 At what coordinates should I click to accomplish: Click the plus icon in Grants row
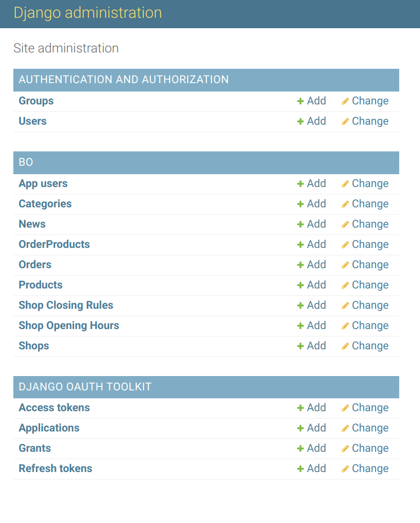tap(300, 449)
